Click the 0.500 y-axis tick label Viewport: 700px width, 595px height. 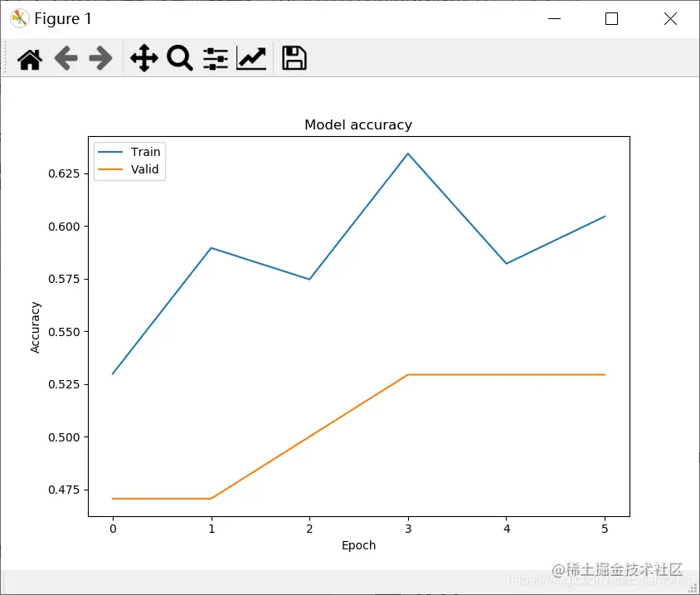pos(64,437)
